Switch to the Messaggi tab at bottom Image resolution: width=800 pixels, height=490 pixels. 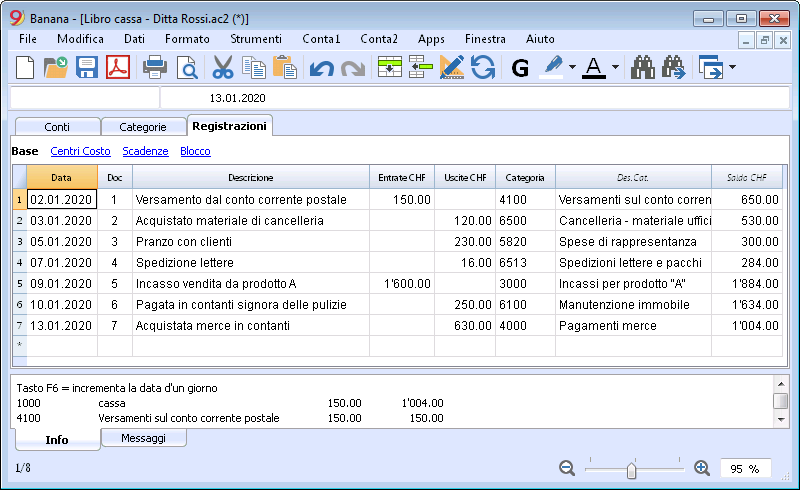[x=143, y=438]
